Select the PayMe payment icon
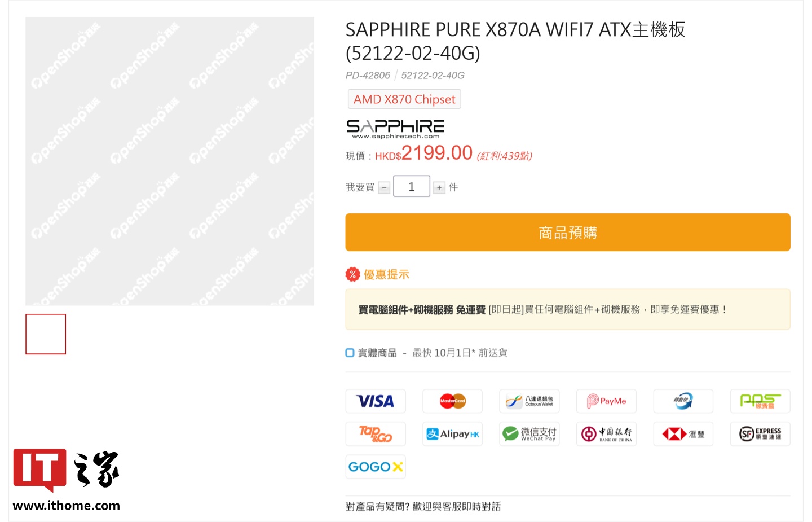Image resolution: width=812 pixels, height=522 pixels. click(x=606, y=401)
